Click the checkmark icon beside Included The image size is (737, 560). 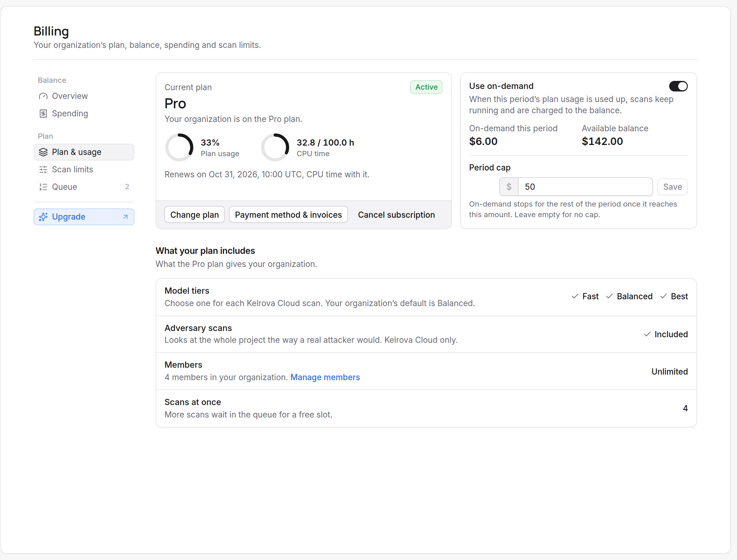647,334
